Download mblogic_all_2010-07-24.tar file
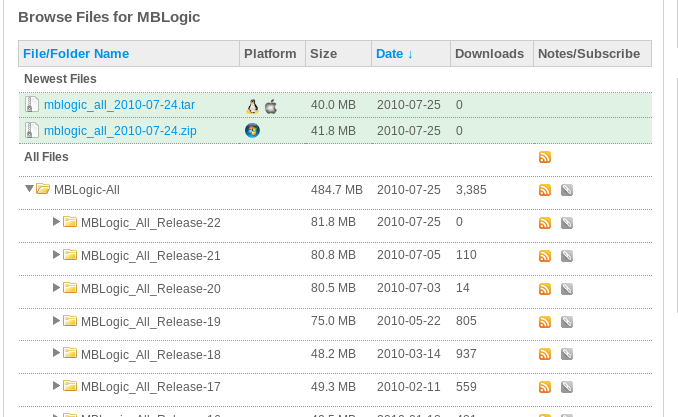Screen dimensions: 678x417 112,105
